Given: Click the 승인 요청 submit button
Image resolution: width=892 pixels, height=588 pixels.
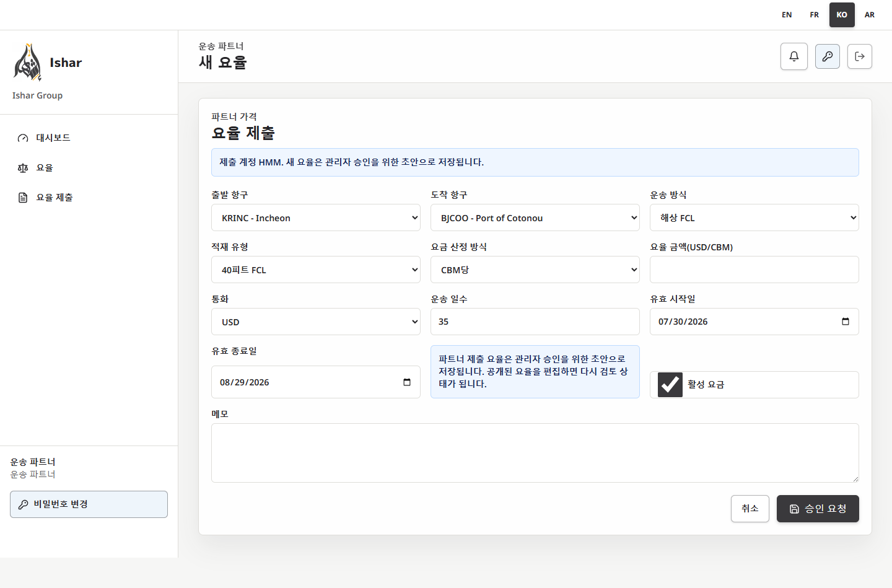Looking at the screenshot, I should click(x=818, y=509).
